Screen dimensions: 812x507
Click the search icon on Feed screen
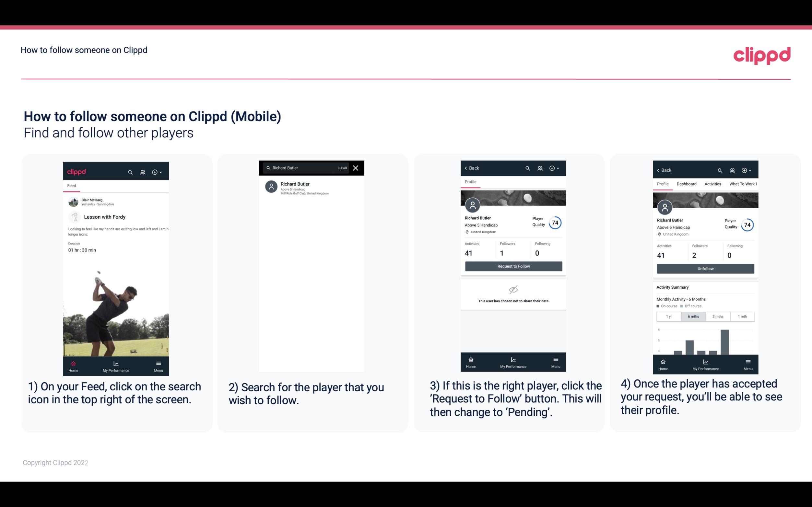pyautogui.click(x=130, y=172)
